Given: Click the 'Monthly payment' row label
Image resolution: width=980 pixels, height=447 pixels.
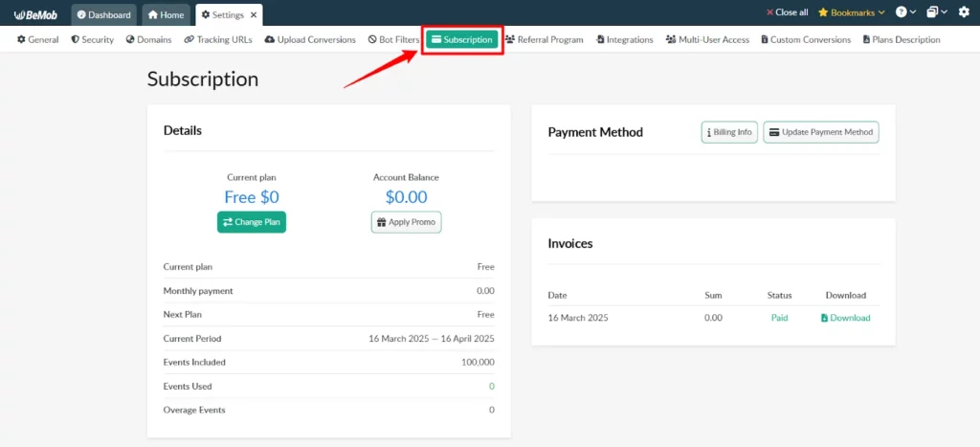Looking at the screenshot, I should coord(198,291).
